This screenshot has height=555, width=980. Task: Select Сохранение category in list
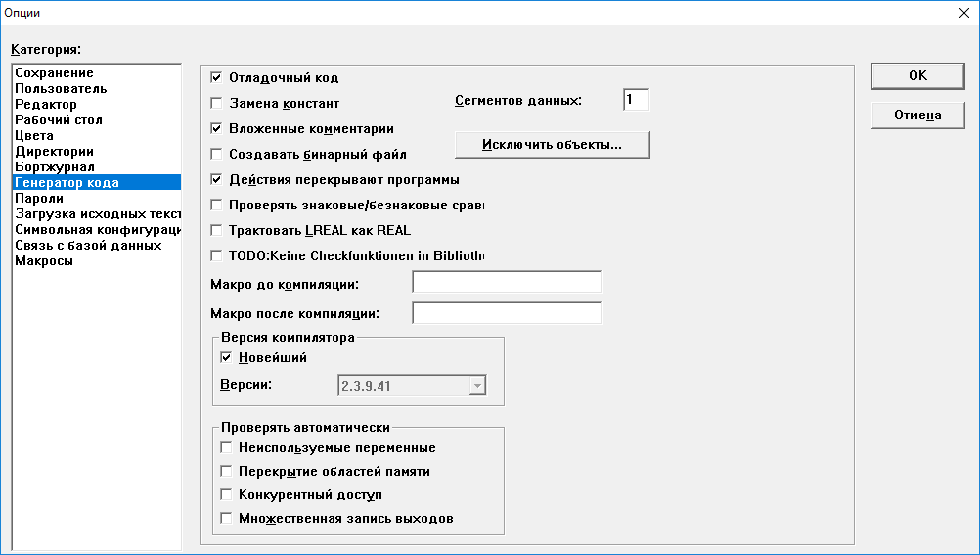tap(55, 73)
